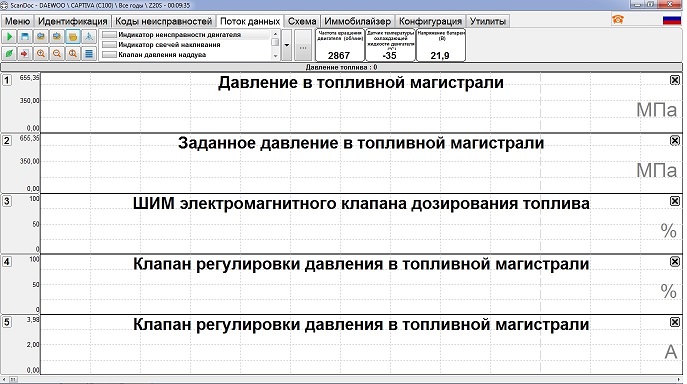
Task: Click parameter list scrollbar up arrow
Action: tap(275, 34)
